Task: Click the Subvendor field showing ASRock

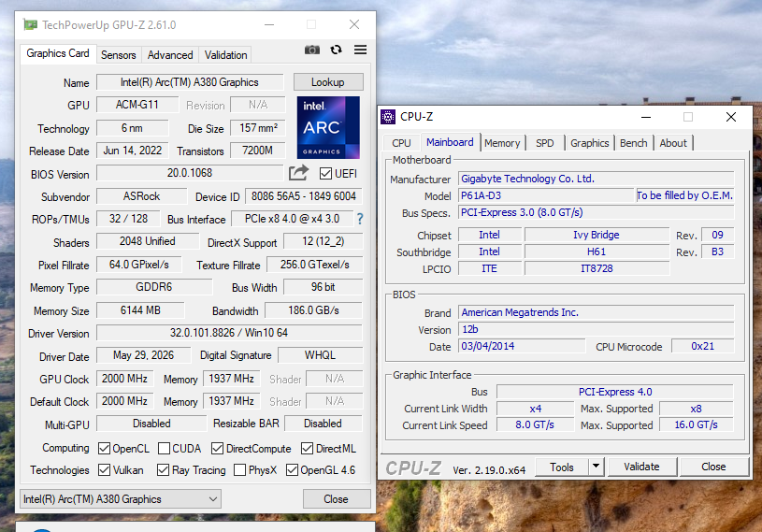Action: tap(141, 196)
